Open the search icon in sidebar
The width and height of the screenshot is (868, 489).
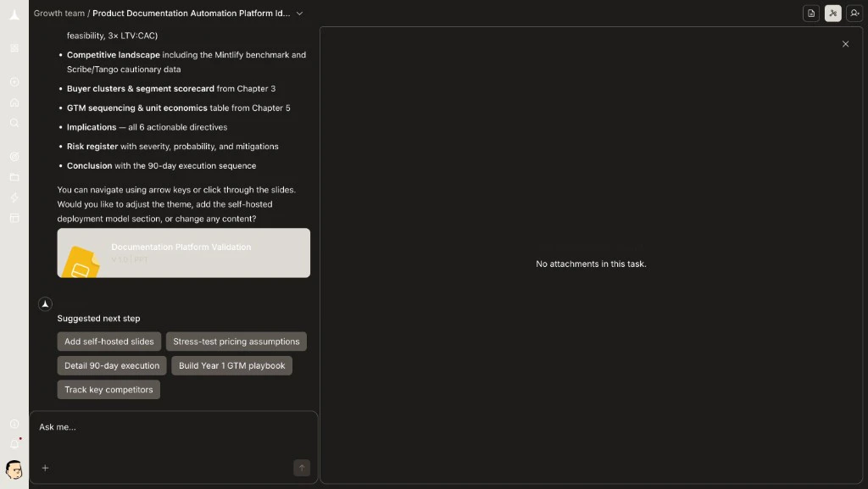pos(14,123)
